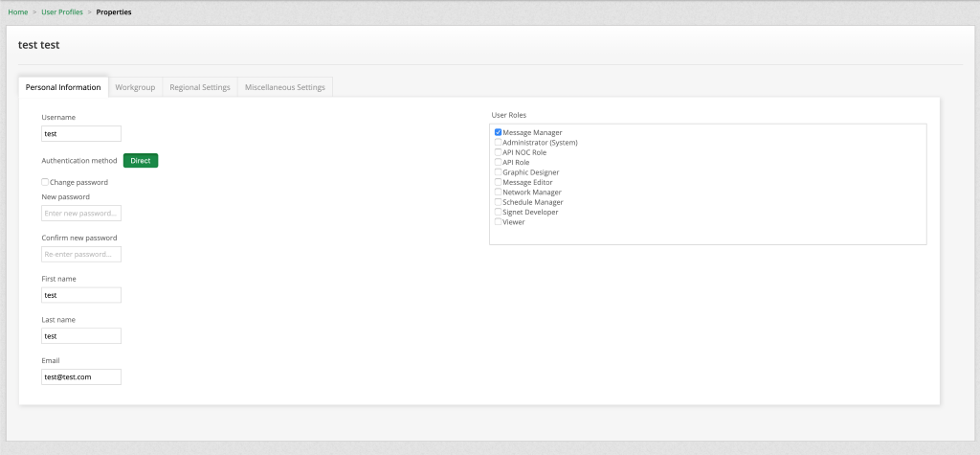980x455 pixels.
Task: Switch to the Workgroup tab
Action: (x=135, y=87)
